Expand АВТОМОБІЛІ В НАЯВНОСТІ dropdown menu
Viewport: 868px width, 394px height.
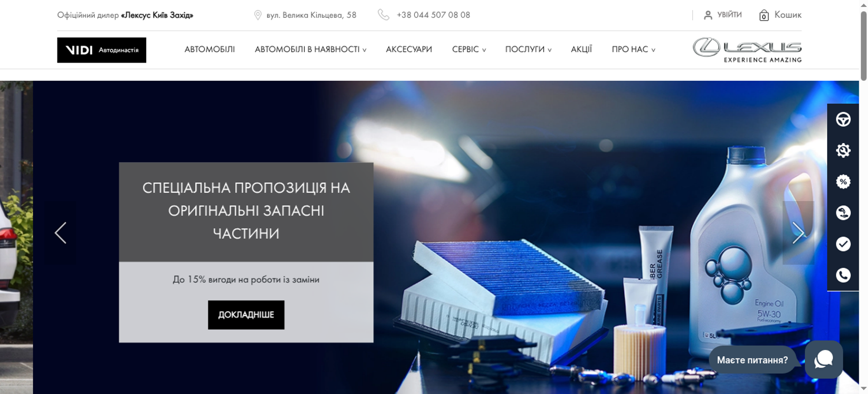[x=310, y=49]
